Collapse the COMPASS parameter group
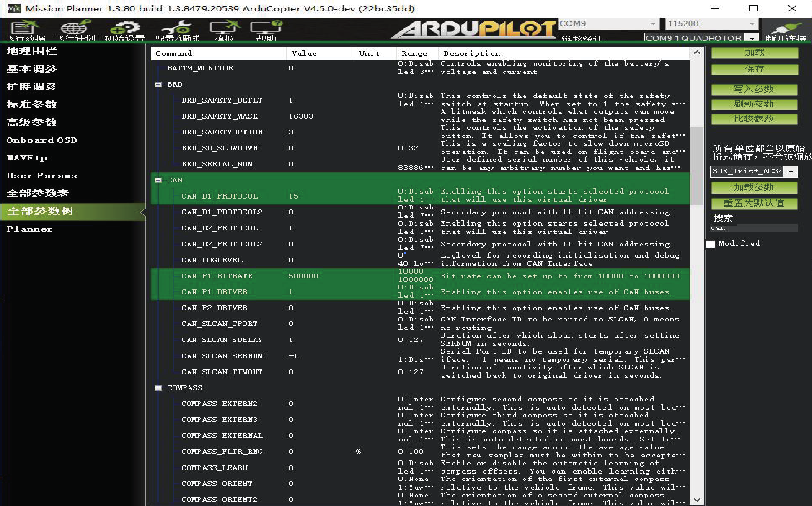812x506 pixels. pyautogui.click(x=158, y=388)
